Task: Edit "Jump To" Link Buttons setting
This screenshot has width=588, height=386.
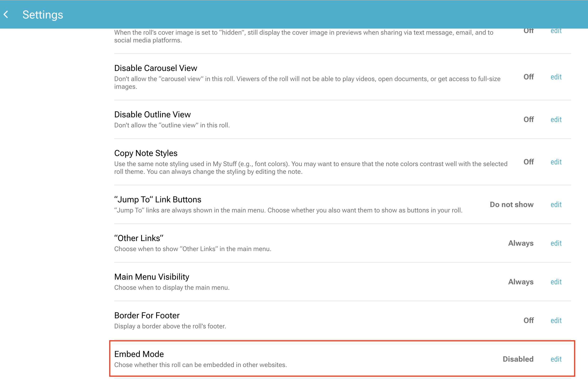Action: [556, 204]
